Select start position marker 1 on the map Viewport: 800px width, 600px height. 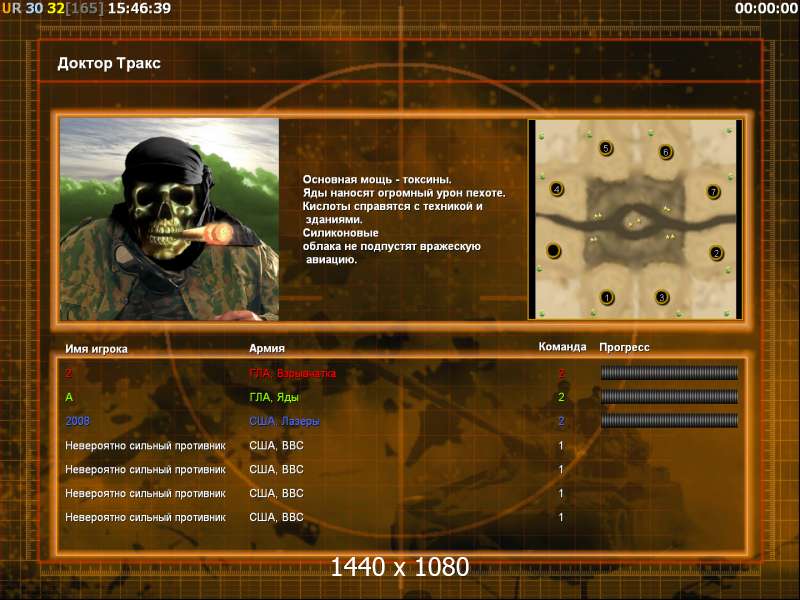[x=607, y=297]
